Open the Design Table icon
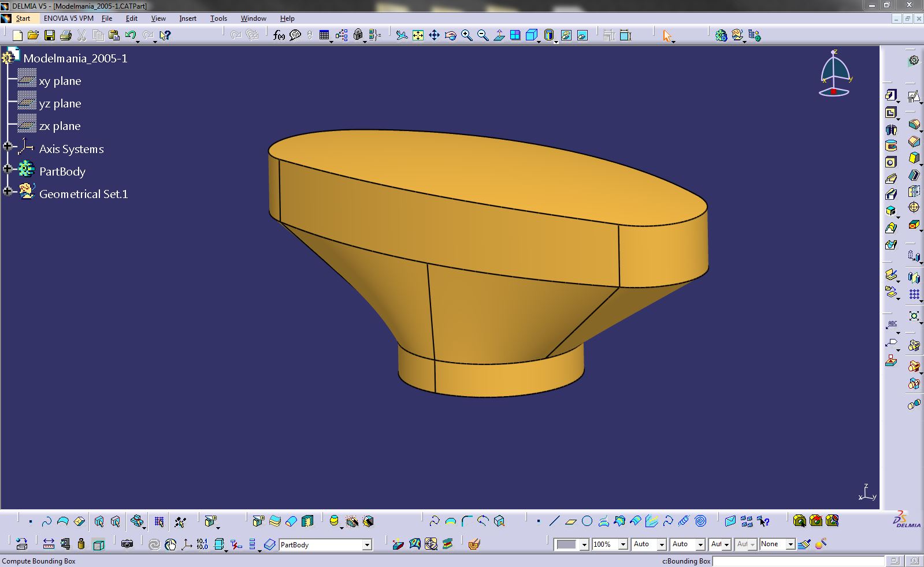This screenshot has width=924, height=567. [x=324, y=35]
